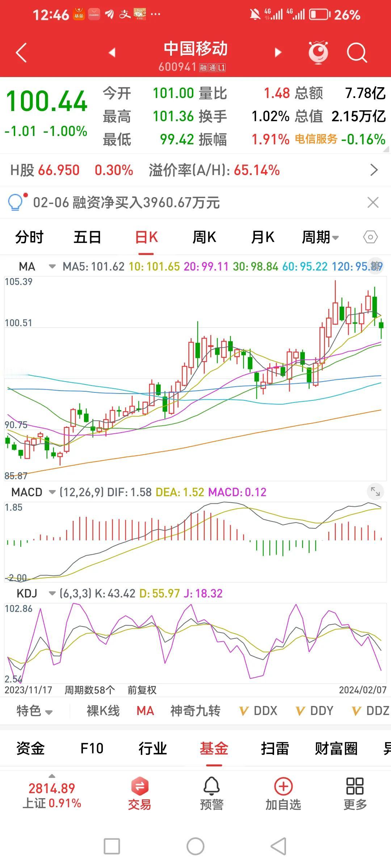Open H股 premium details chevron
This screenshot has height=868, width=391.
point(374,170)
